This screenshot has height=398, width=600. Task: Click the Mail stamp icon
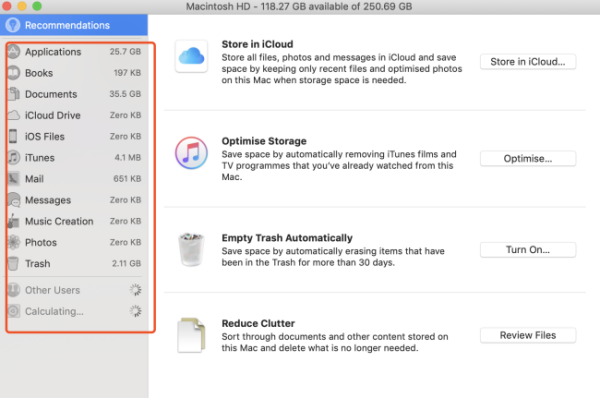click(x=13, y=179)
